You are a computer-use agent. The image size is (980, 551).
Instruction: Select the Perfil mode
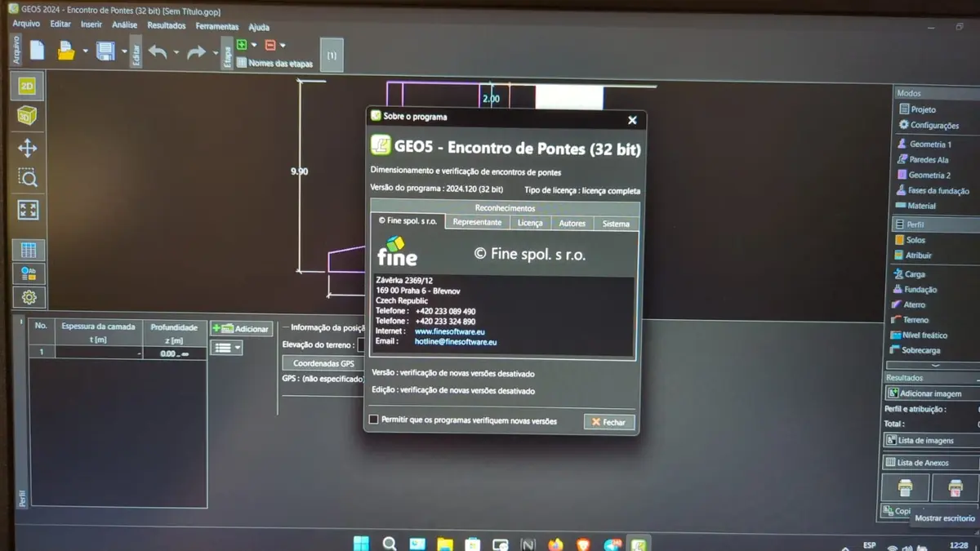click(x=936, y=224)
